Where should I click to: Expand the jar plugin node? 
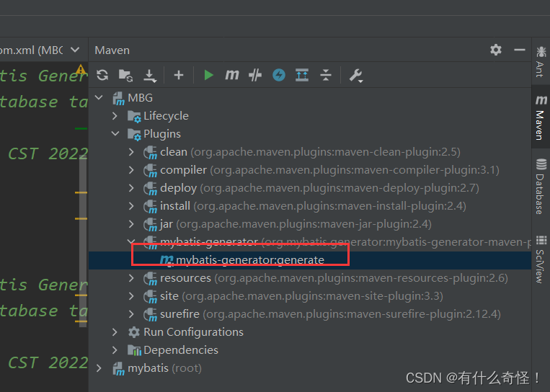pyautogui.click(x=131, y=223)
